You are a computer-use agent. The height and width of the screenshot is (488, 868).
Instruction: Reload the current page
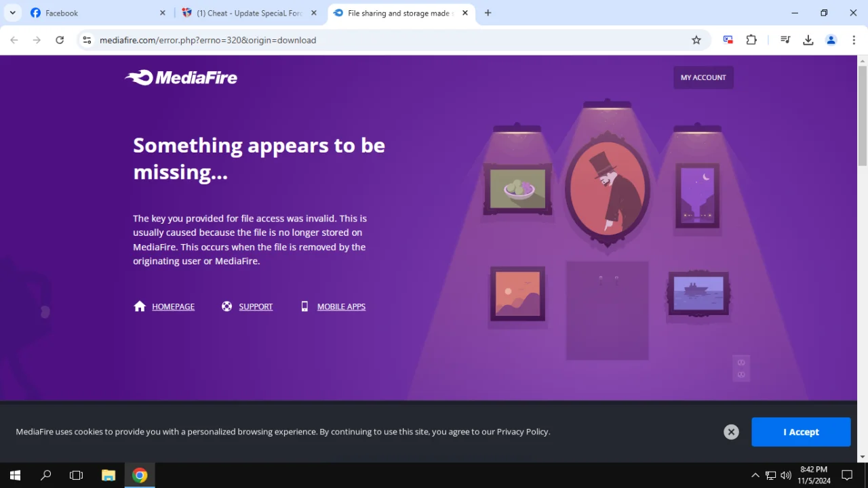(60, 40)
